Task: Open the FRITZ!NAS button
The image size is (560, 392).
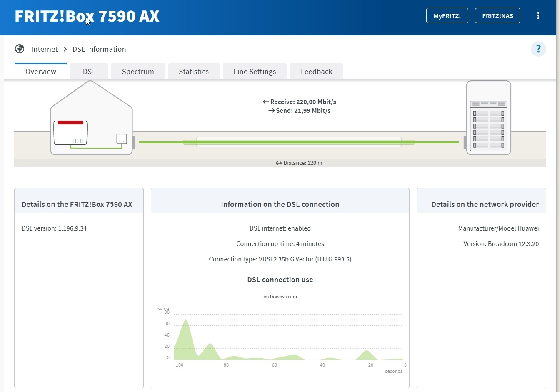Action: click(x=497, y=16)
